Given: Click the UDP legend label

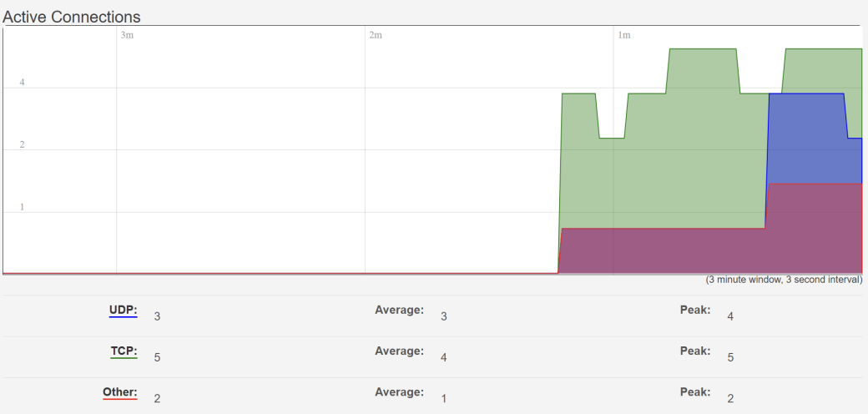Looking at the screenshot, I should click(x=123, y=310).
